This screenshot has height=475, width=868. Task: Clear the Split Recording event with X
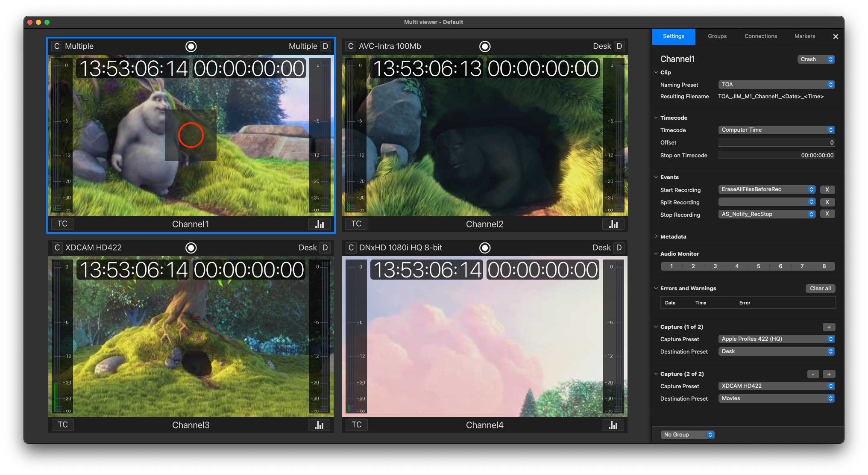[x=827, y=202]
